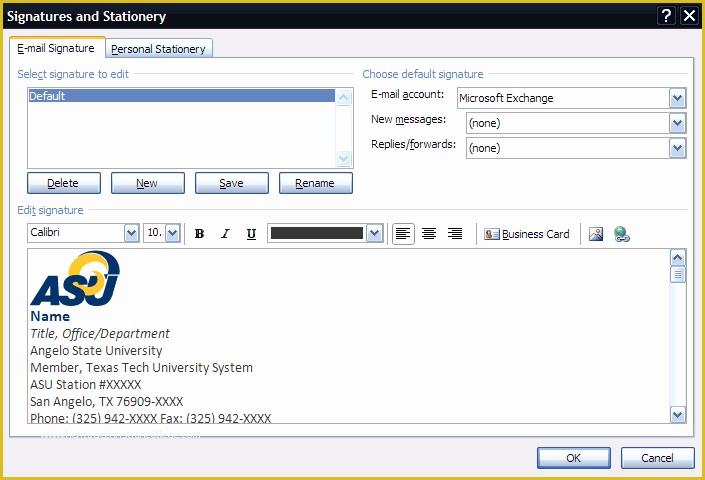Toggle Bold formatting in signature editor

click(199, 234)
